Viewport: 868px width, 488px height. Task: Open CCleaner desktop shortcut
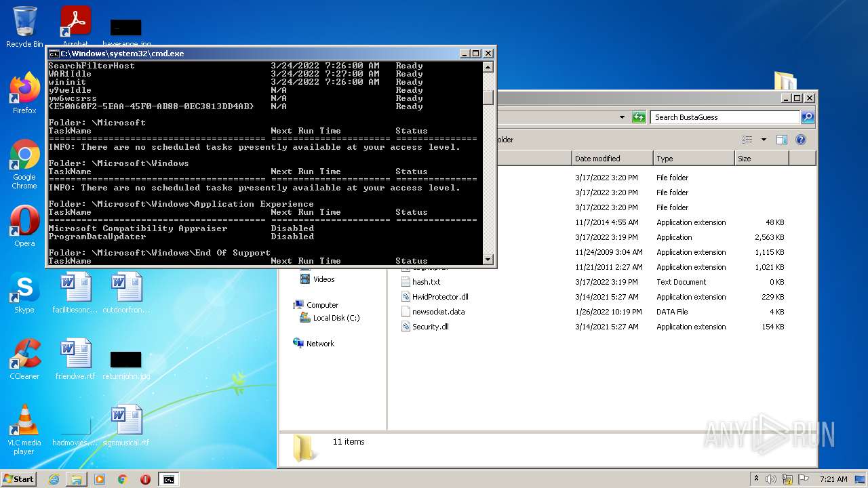point(24,359)
